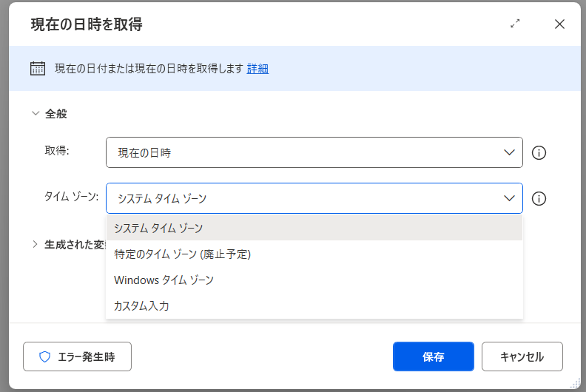Viewport: 586px width, 392px height.
Task: Collapse the 全般 section chevron
Action: 35,114
